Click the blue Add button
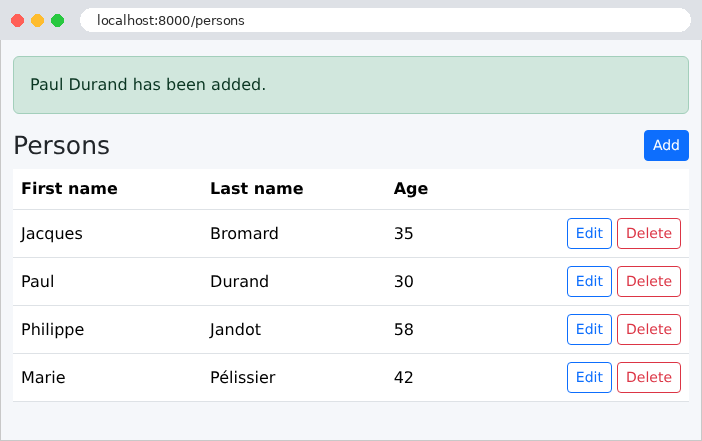 pos(666,145)
